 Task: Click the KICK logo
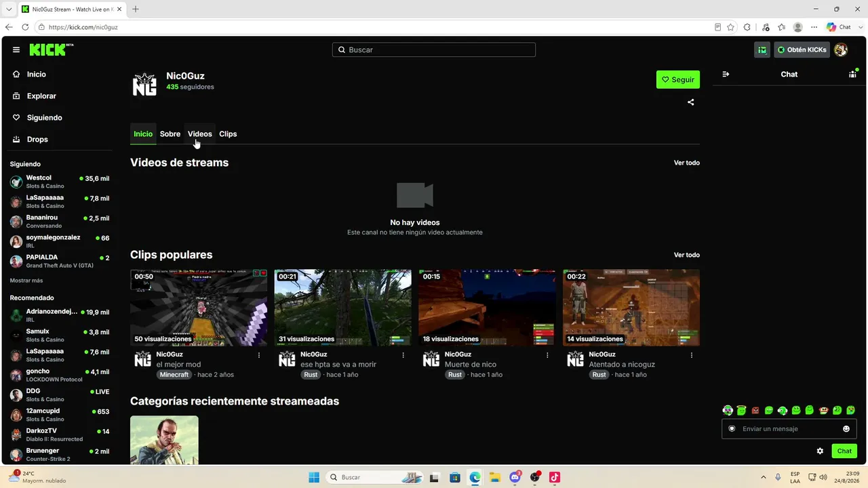coord(52,49)
